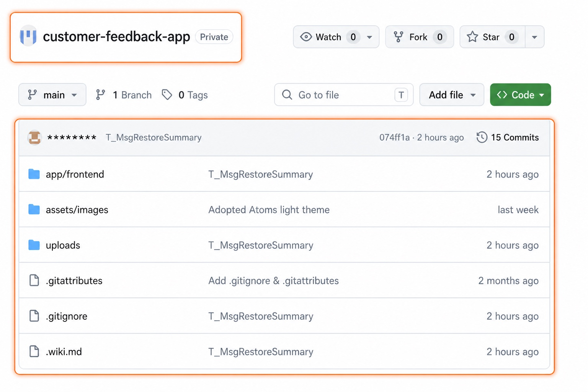The height and width of the screenshot is (392, 588).
Task: Click the commit history clock icon
Action: pyautogui.click(x=482, y=137)
